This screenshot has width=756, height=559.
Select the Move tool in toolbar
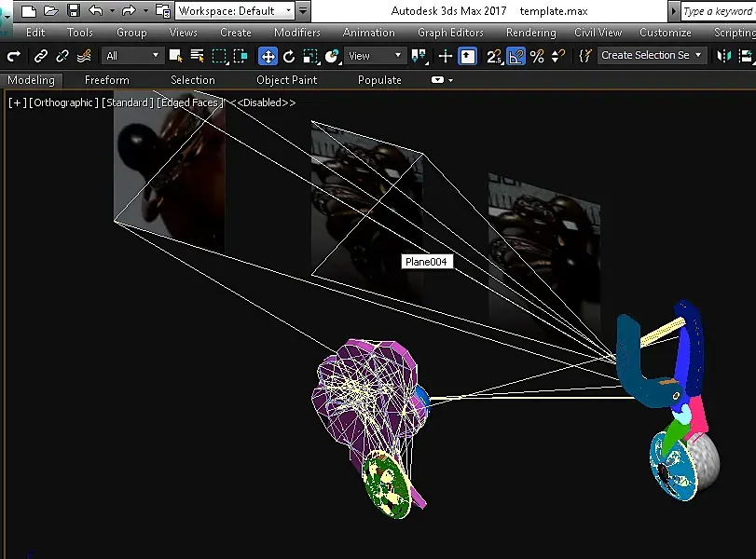[x=268, y=56]
